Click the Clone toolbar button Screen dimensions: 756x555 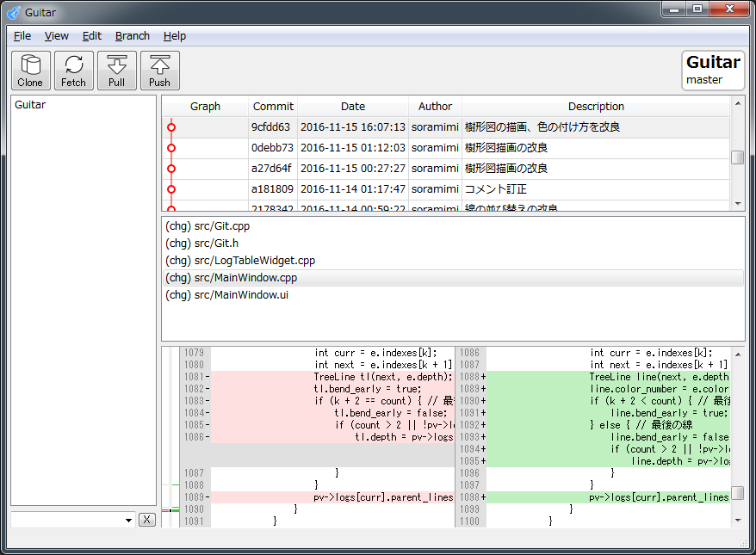coord(31,71)
